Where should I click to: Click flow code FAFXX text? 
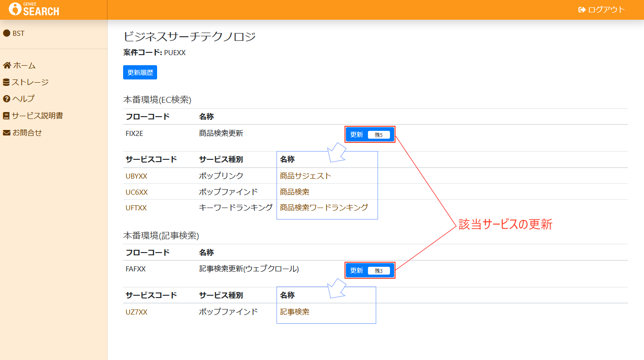(136, 269)
